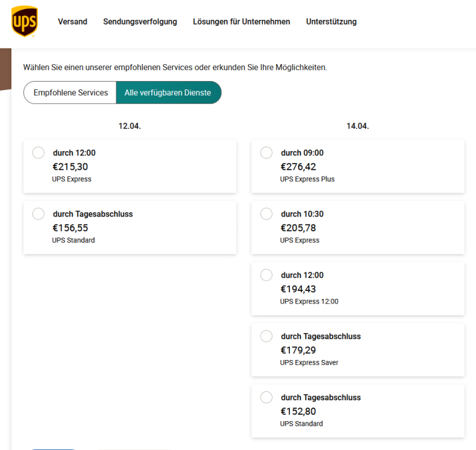This screenshot has width=476, height=450.
Task: Select UPS Express €215,30 radio button
Action: pos(38,153)
